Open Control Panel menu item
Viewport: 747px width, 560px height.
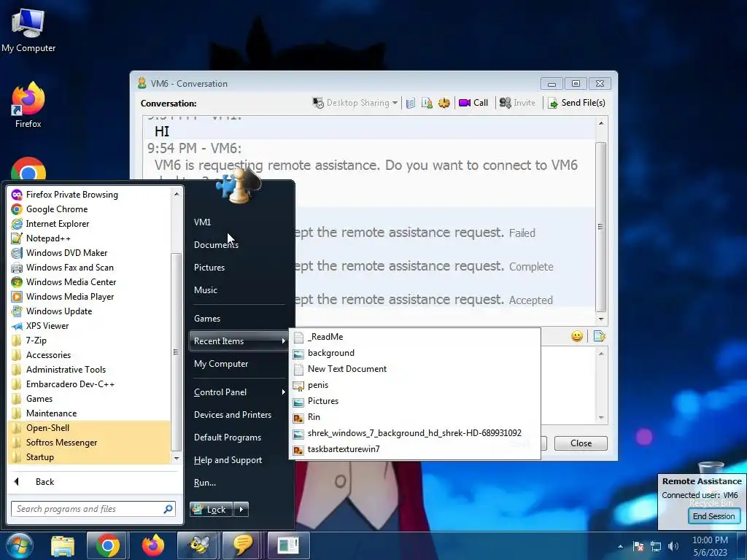[x=239, y=392]
